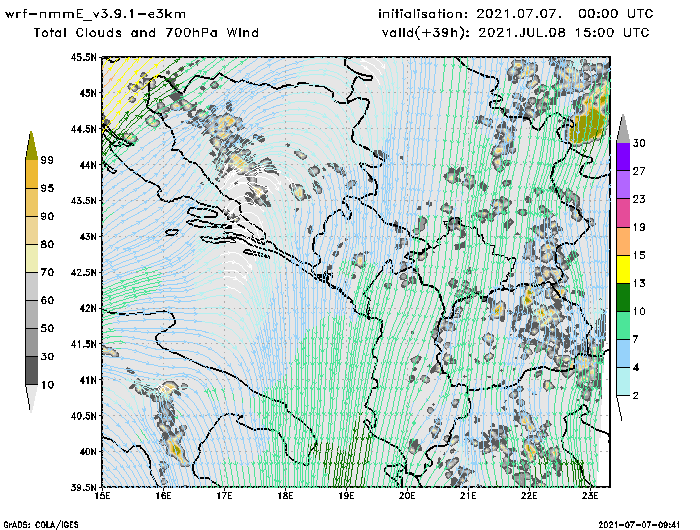Screen dimensions: 700x530
Task: Click the 99 value on cloud legend
Action: coord(47,160)
